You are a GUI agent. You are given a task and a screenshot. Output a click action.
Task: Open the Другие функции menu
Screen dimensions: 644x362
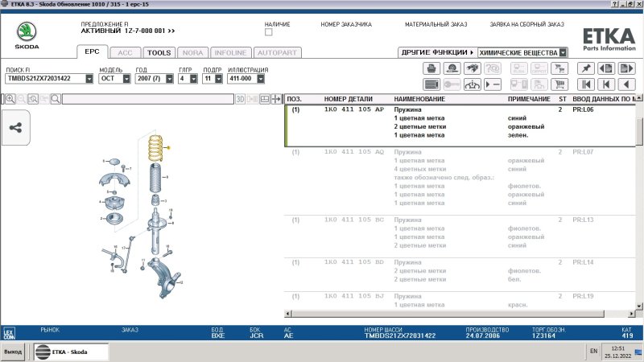point(437,52)
